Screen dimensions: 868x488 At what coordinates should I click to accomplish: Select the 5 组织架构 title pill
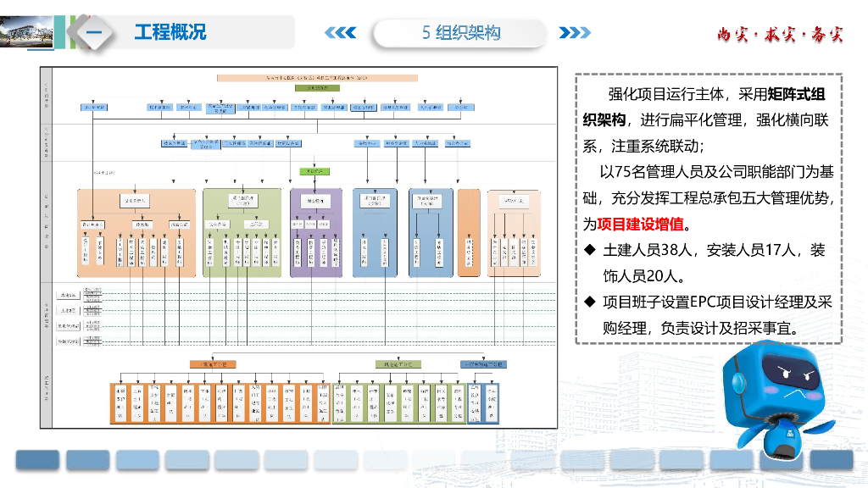point(460,33)
